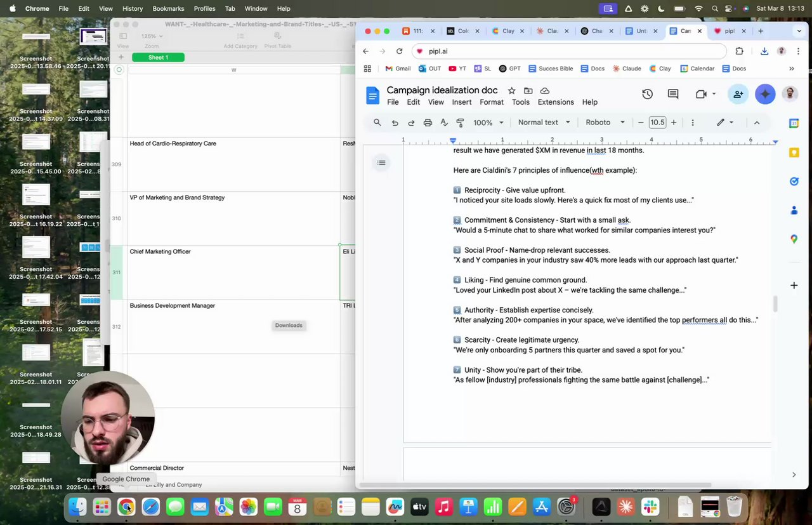Open a new Chrome tab
This screenshot has height=525, width=812.
click(x=760, y=31)
